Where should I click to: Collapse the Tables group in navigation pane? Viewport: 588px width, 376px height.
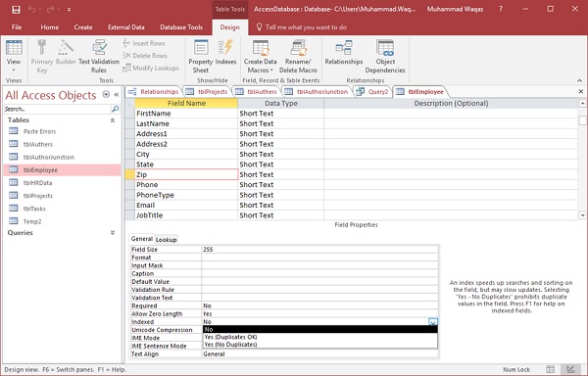pyautogui.click(x=113, y=120)
